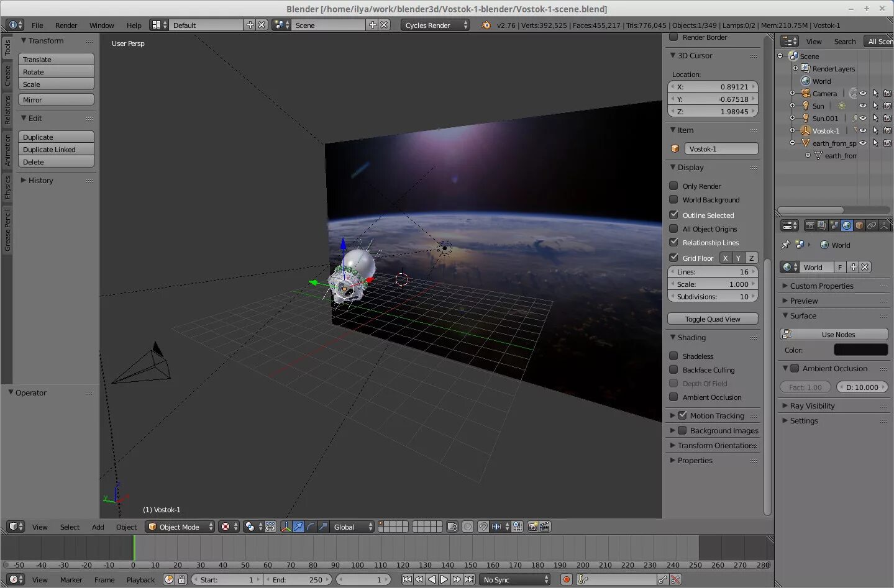Switch to the Create tab
The height and width of the screenshot is (588, 894).
7,76
